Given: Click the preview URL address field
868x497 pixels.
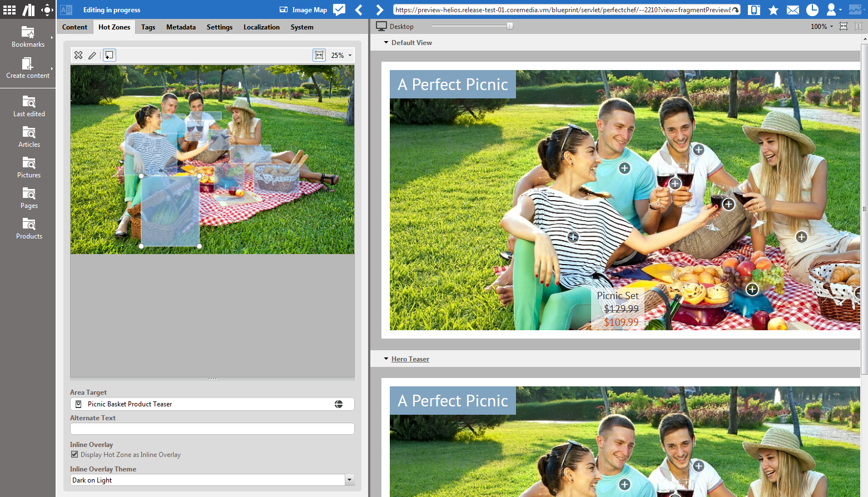Looking at the screenshot, I should click(563, 10).
